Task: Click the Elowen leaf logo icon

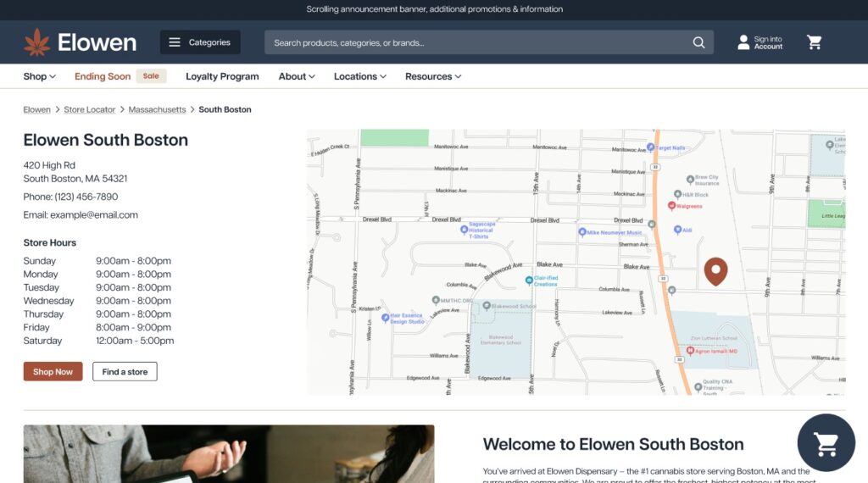Action: coord(36,42)
